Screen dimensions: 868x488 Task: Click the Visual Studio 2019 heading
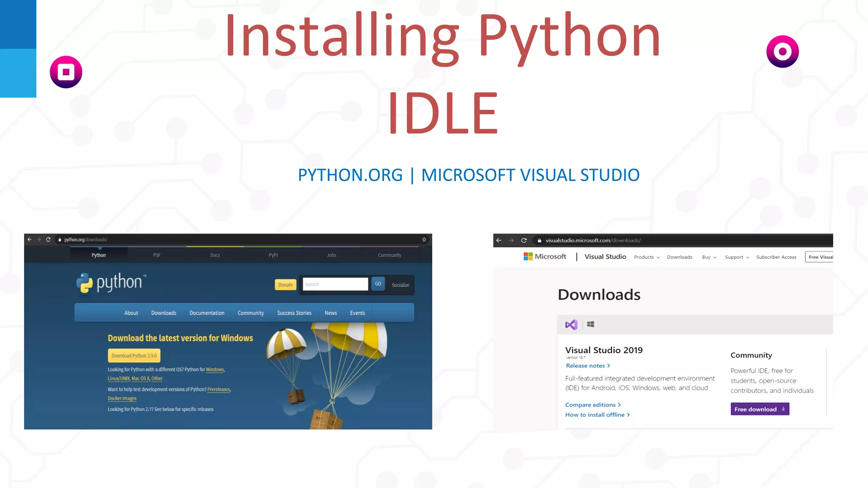[604, 350]
